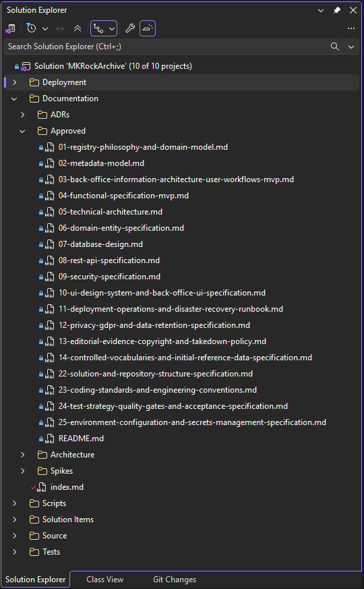
Task: Expand the Solution Items folder arrow
Action: [x=15, y=519]
